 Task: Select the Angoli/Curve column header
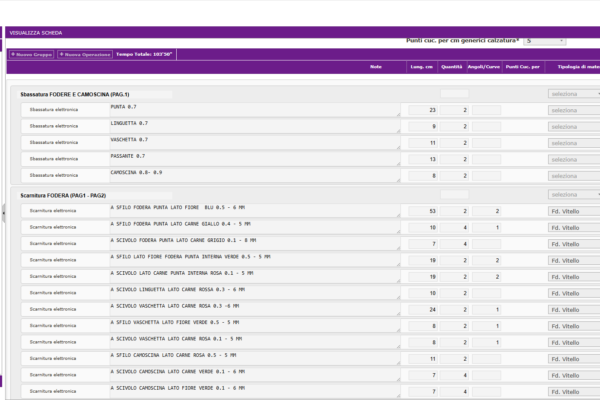coord(485,67)
